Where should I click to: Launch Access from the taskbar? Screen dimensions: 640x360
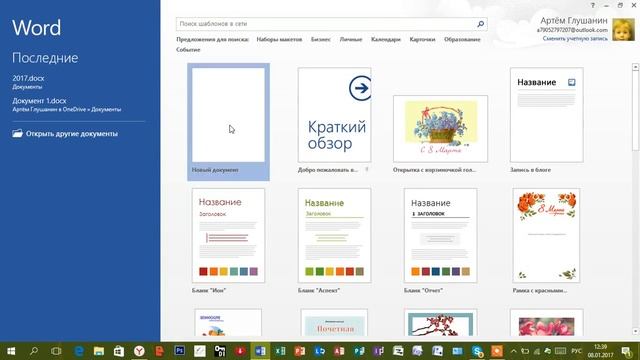[x=339, y=351]
